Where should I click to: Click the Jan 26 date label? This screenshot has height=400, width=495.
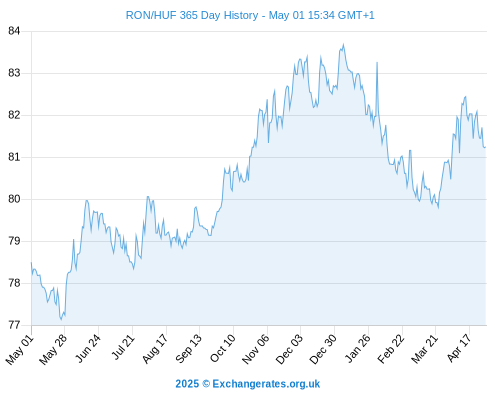[x=358, y=348]
